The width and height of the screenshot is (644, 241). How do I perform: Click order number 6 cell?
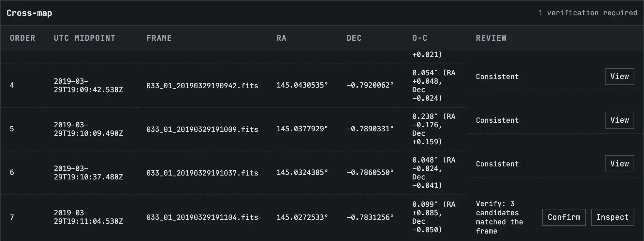click(x=12, y=173)
